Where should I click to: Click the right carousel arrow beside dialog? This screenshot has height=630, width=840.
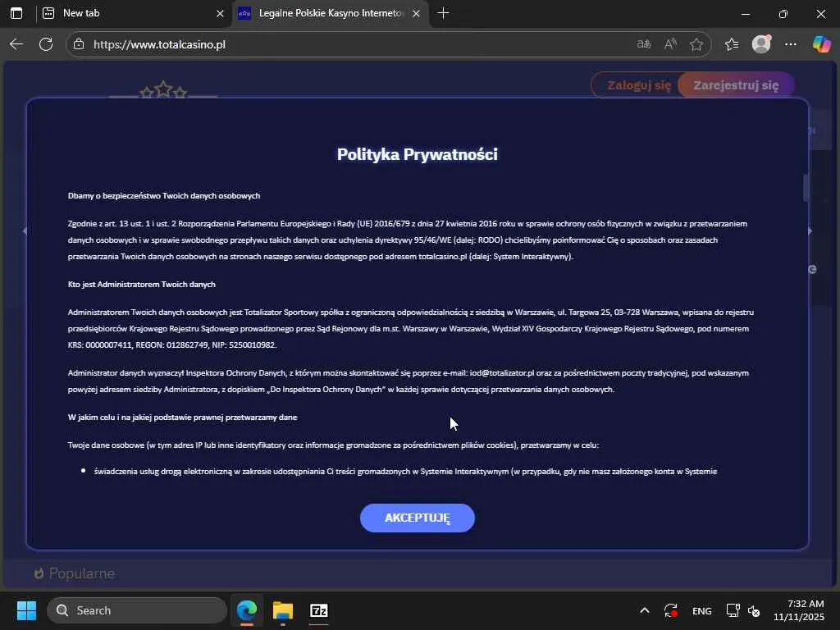[x=810, y=231]
